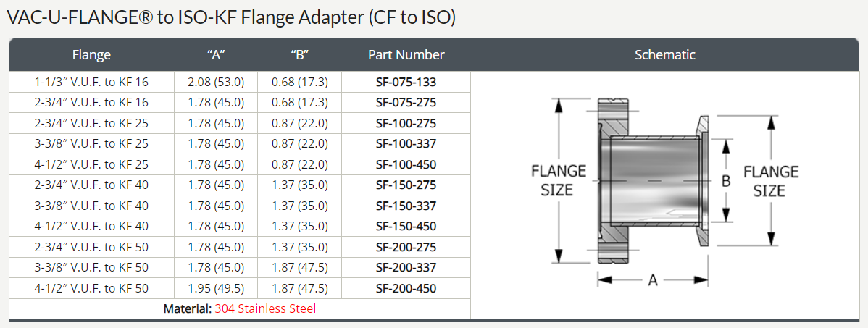Open part number SF-100-337
This screenshot has height=328, width=868.
pyautogui.click(x=406, y=144)
